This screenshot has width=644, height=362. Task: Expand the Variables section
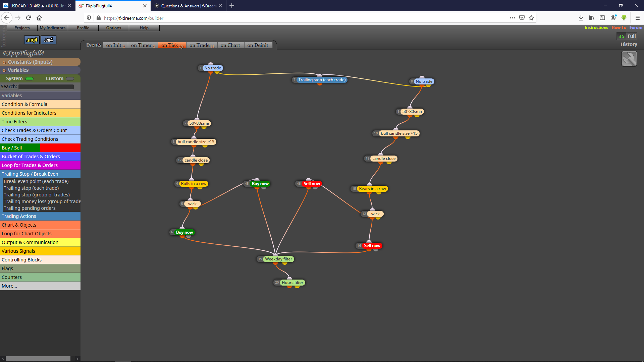point(40,70)
